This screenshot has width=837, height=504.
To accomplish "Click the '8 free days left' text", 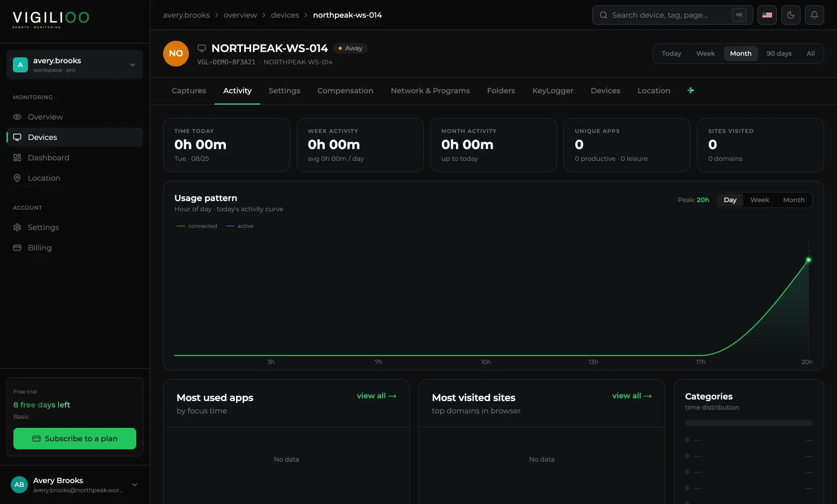I will [x=42, y=405].
